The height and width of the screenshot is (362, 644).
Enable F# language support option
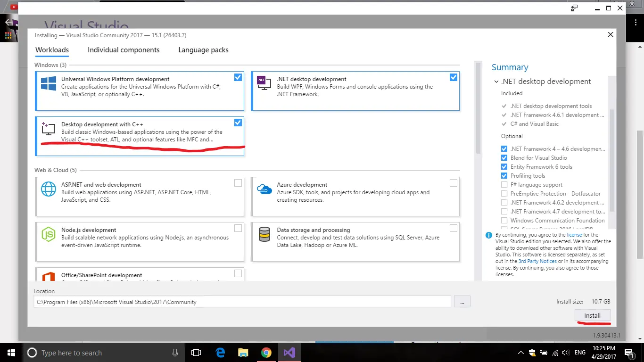504,185
